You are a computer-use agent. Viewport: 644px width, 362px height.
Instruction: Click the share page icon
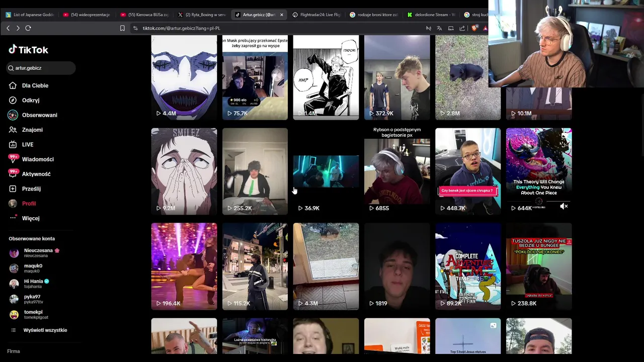point(462,28)
